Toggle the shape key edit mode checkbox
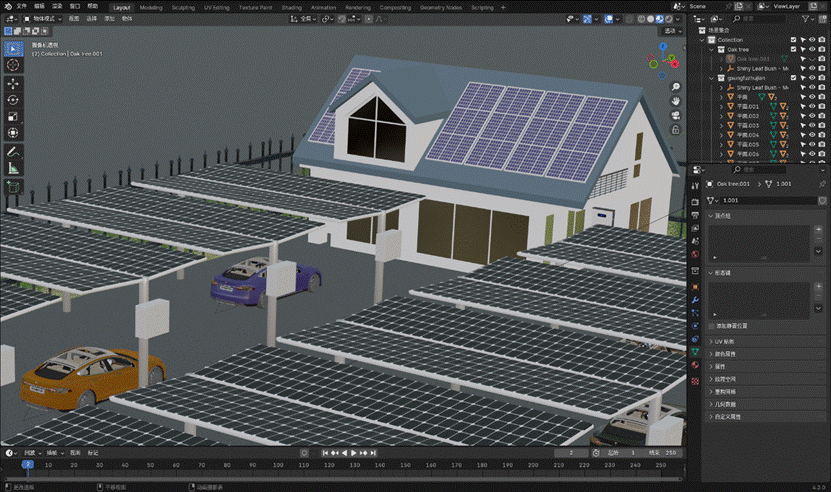The height and width of the screenshot is (492, 831). coord(711,326)
